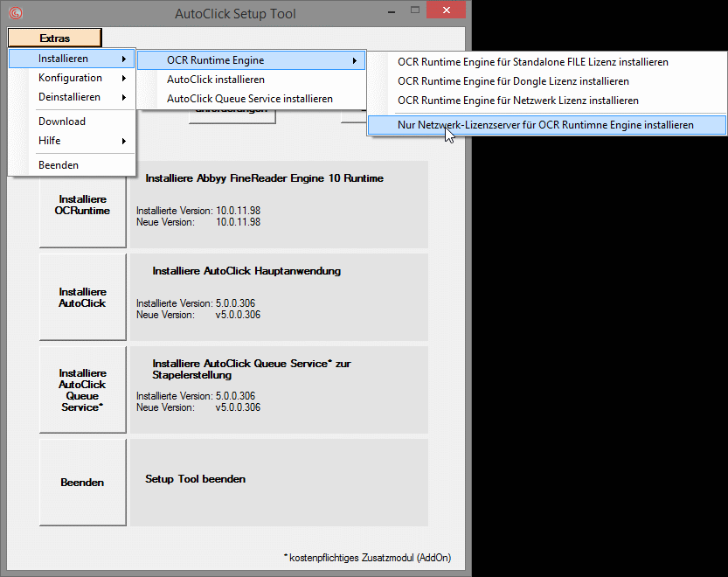
Task: Select OCR Runtime Engine submenu entry
Action: 252,60
